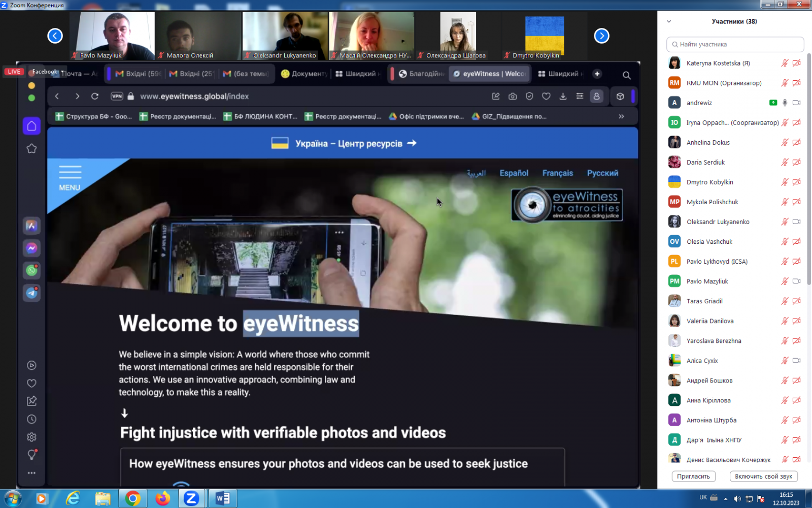Reload the eyeWitness page

[x=94, y=96]
